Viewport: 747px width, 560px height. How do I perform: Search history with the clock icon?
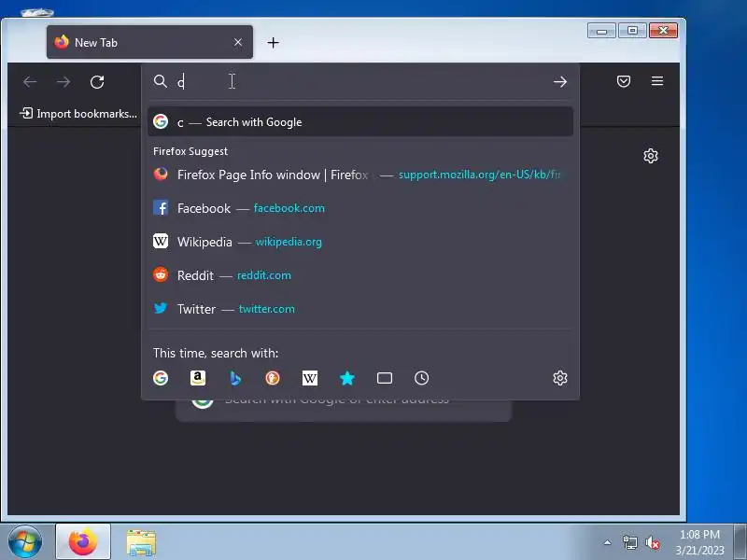click(422, 378)
